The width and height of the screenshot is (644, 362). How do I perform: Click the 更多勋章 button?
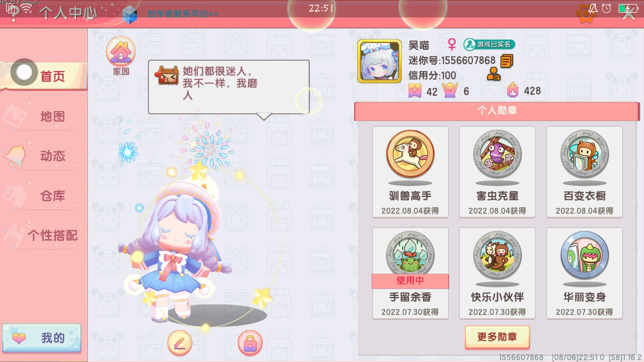[497, 337]
